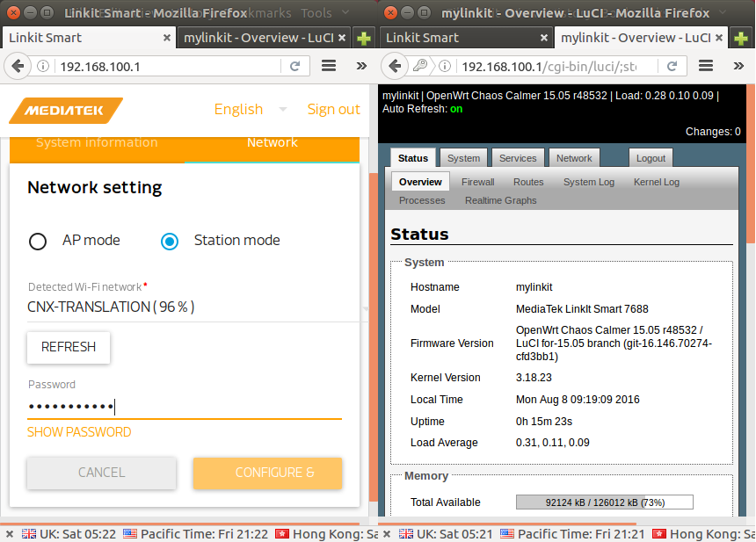This screenshot has width=756, height=542.
Task: Cancel network setting changes
Action: click(x=102, y=473)
